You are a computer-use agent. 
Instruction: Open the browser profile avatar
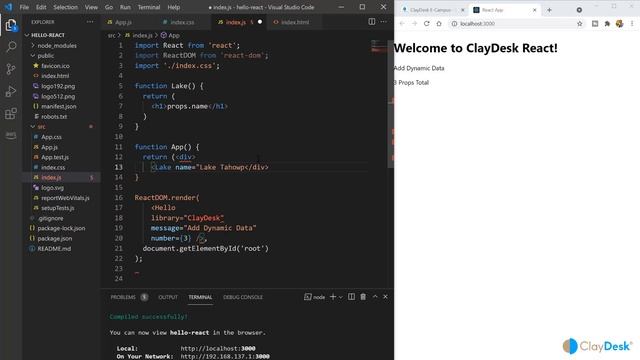(619, 24)
